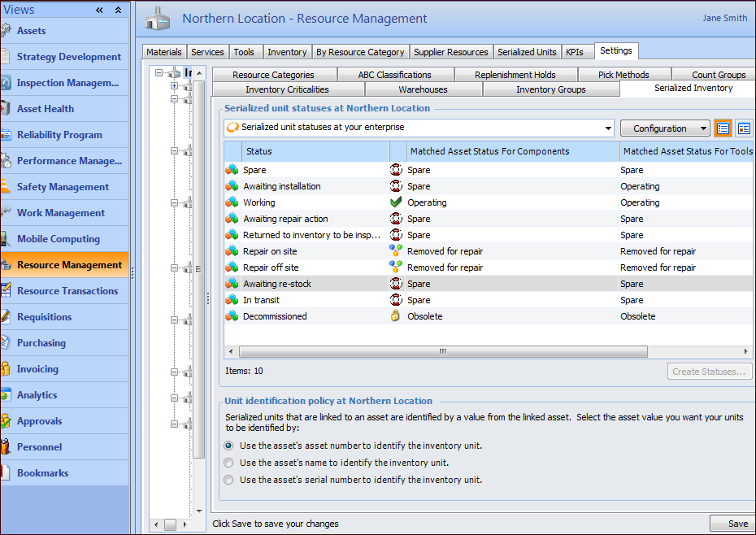
Task: Select asset's serial number identification option
Action: pyautogui.click(x=229, y=480)
